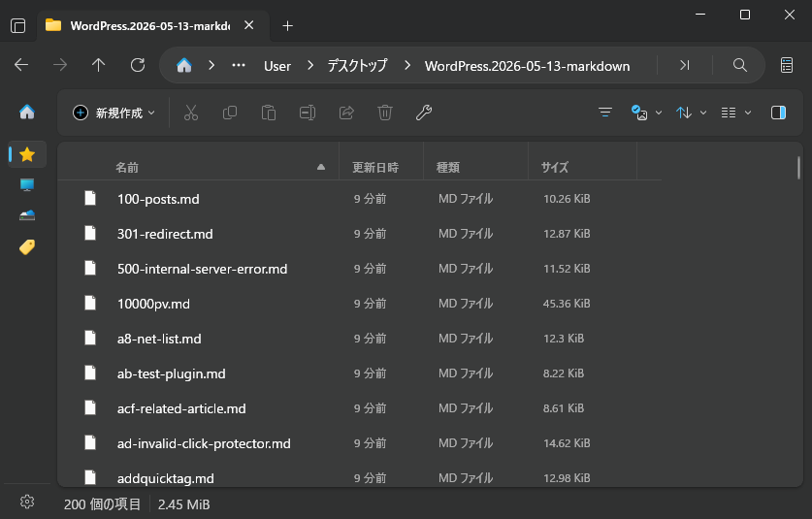Refresh the current folder view
Screen dimensions: 812x519
(137, 65)
